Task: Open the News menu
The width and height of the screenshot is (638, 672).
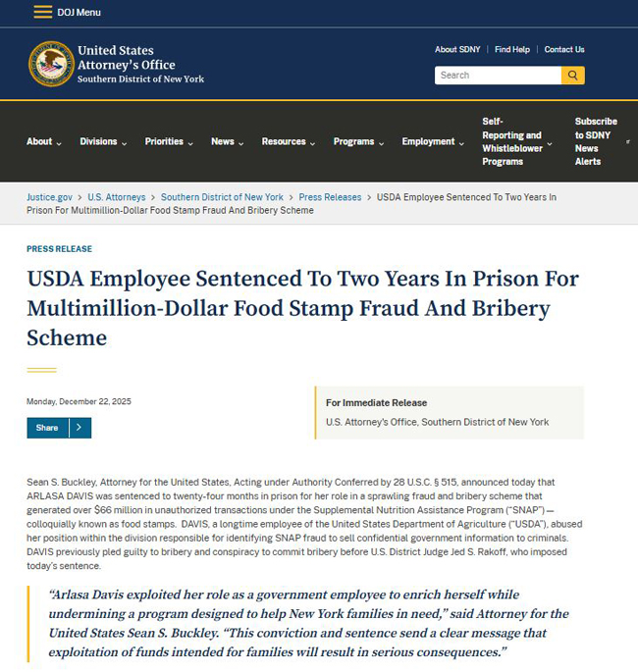Action: [x=227, y=141]
